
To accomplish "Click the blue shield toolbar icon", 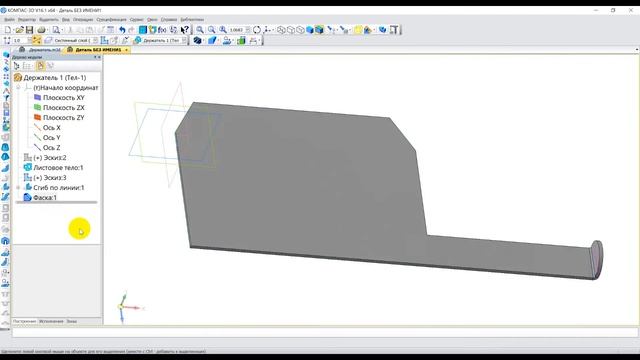I will pyautogui.click(x=382, y=30).
